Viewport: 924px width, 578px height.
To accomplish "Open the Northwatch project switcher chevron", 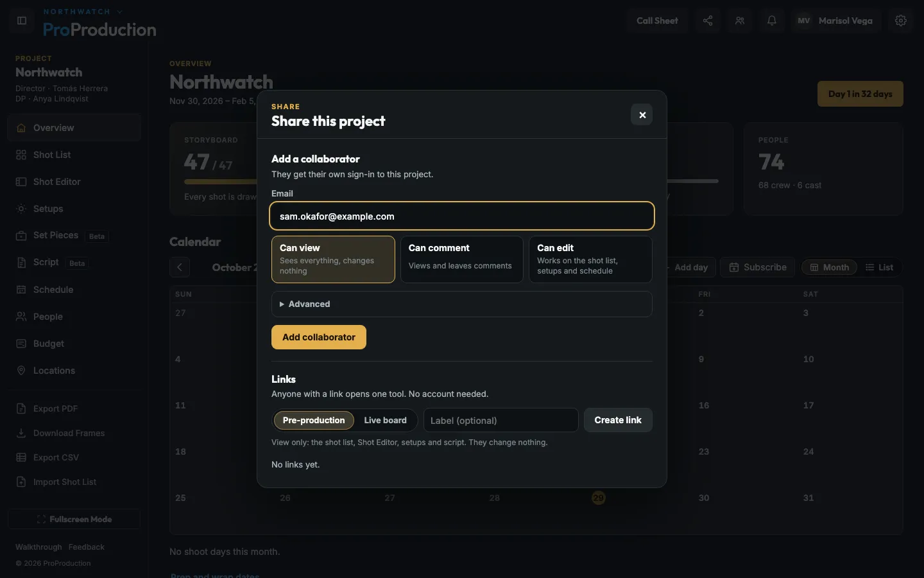I will point(119,12).
